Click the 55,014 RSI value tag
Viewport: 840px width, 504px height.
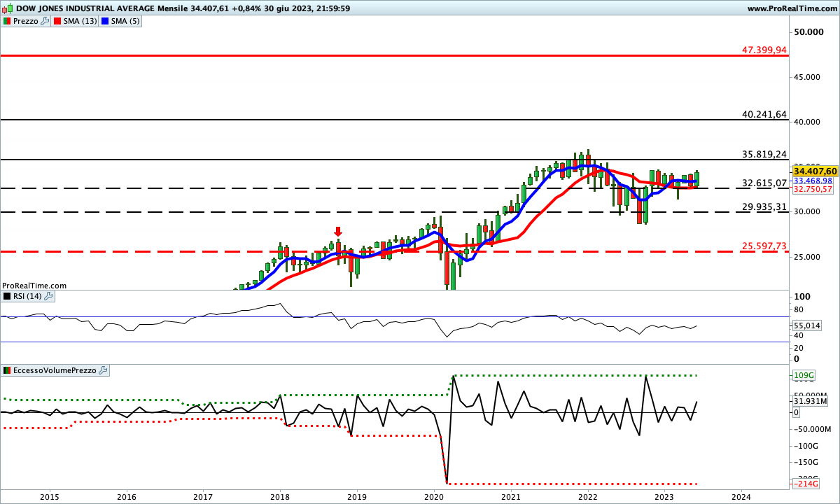(x=807, y=326)
